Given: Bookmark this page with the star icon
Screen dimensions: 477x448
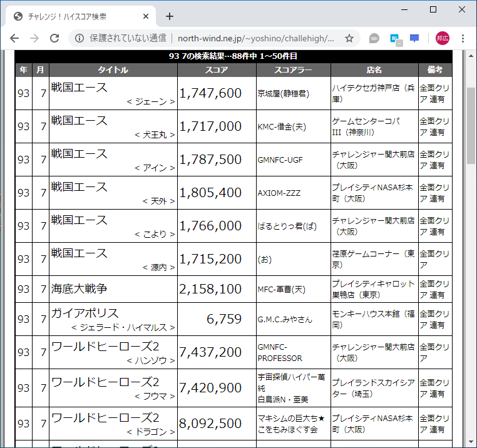Looking at the screenshot, I should click(x=349, y=38).
